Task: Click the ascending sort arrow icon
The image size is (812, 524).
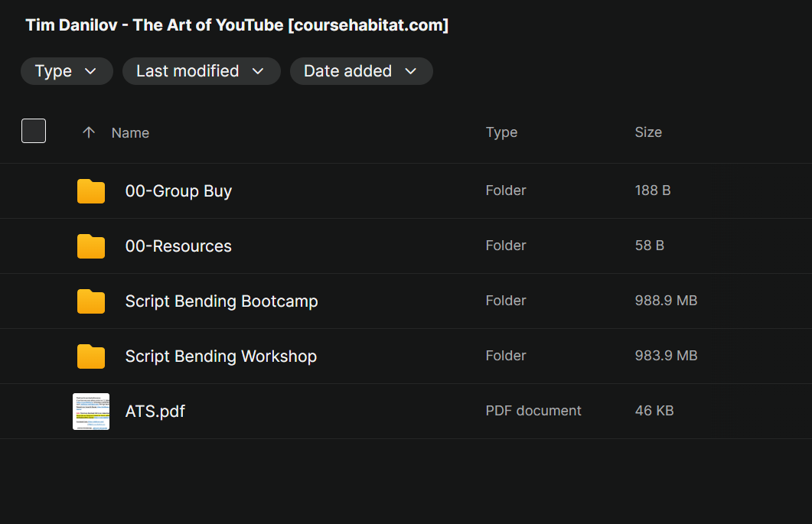Action: [89, 132]
